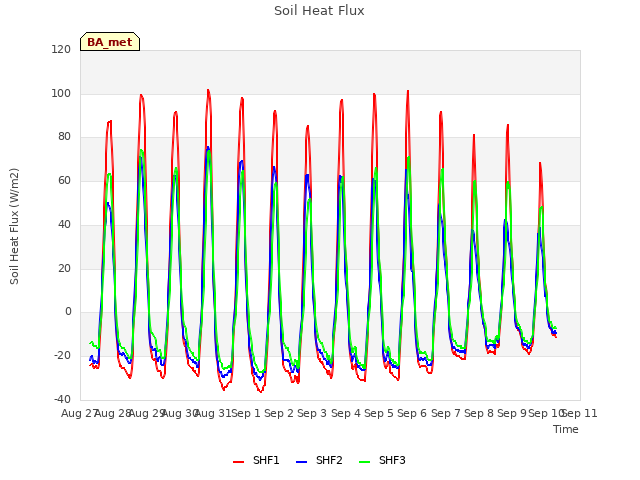Click the 0 y-axis tick label
Screen dimensions: 640x480
(x=68, y=312)
